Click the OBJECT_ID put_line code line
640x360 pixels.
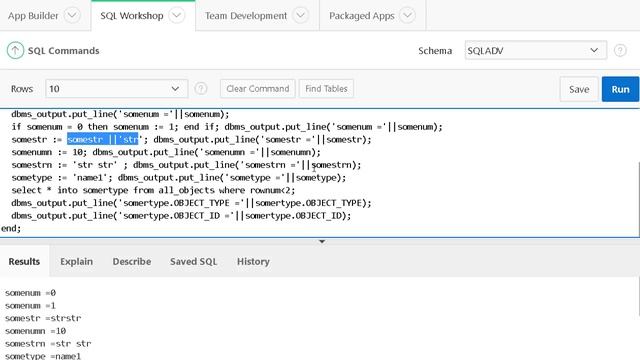pyautogui.click(x=181, y=216)
